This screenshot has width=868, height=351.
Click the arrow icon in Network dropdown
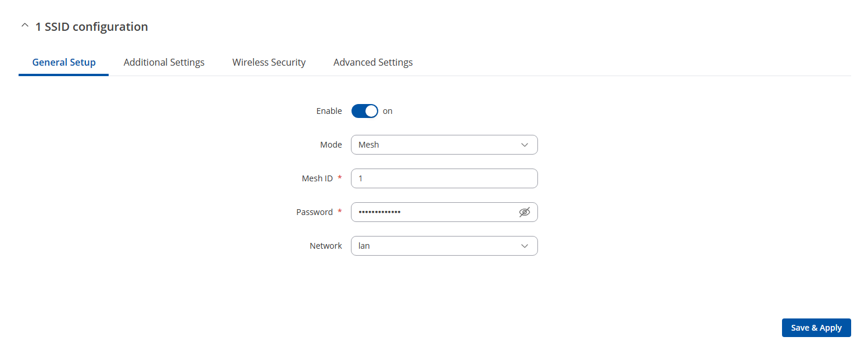coord(525,246)
